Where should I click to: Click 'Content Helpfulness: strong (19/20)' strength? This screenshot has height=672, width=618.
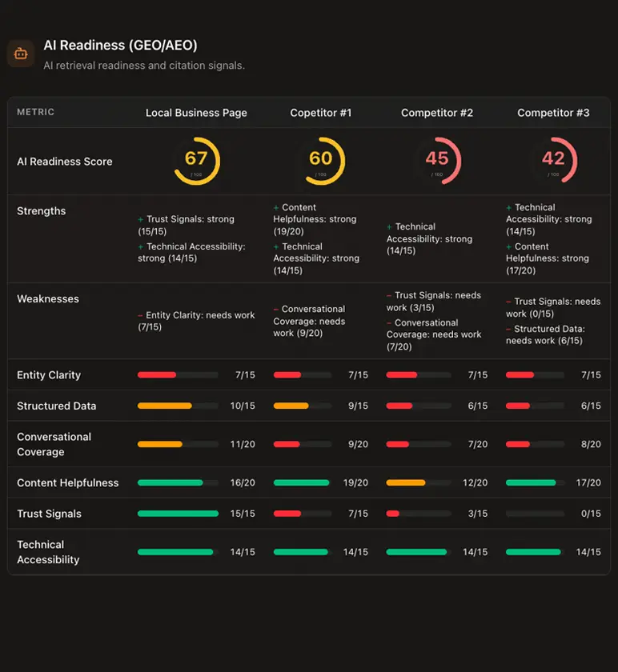[x=315, y=219]
